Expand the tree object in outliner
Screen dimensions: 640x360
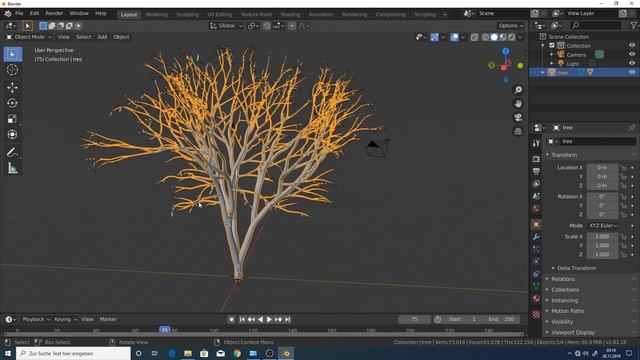click(x=543, y=72)
